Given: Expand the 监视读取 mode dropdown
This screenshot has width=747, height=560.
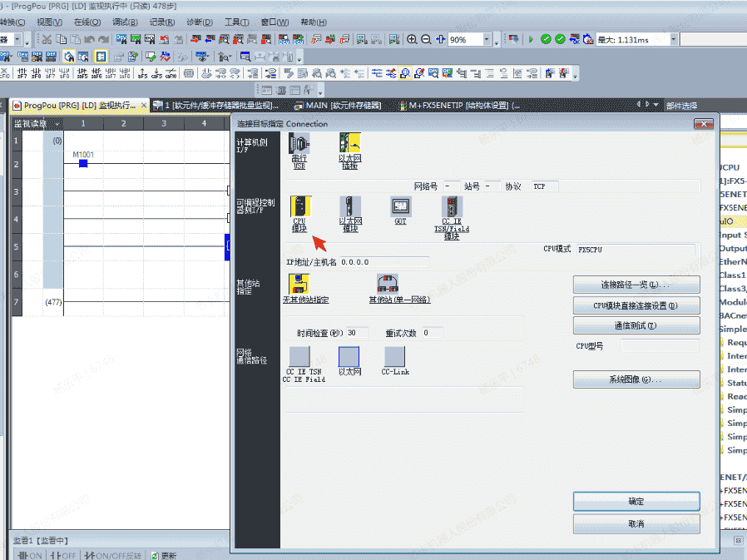Looking at the screenshot, I should pyautogui.click(x=57, y=124).
